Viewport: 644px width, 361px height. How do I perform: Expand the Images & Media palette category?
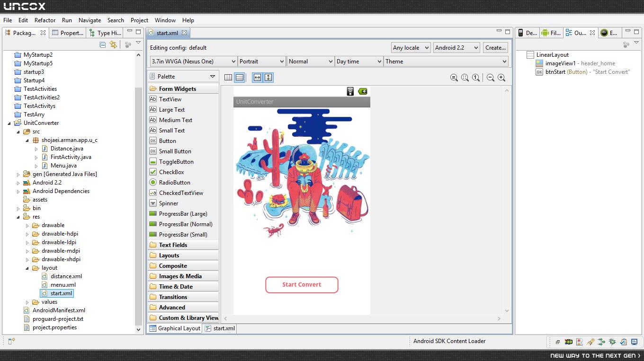tap(183, 276)
